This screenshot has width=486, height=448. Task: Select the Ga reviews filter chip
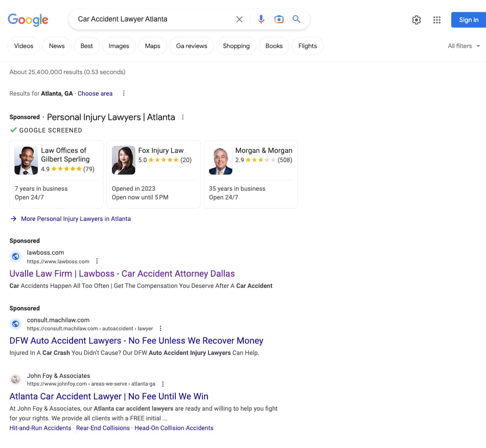point(192,46)
